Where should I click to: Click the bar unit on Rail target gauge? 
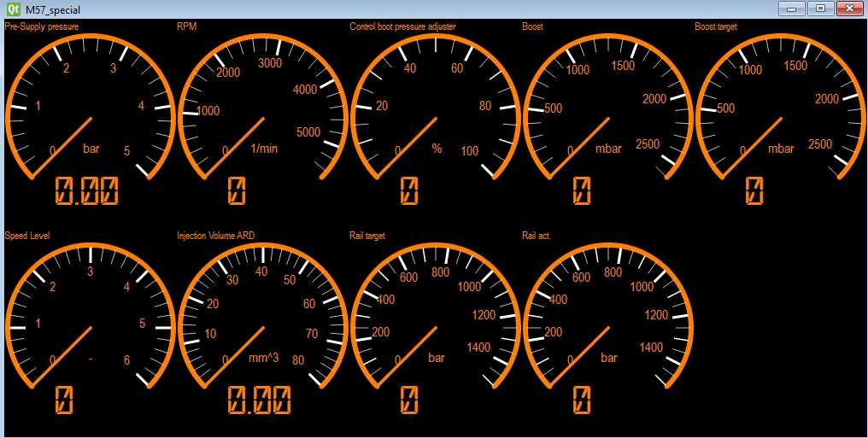coord(437,358)
